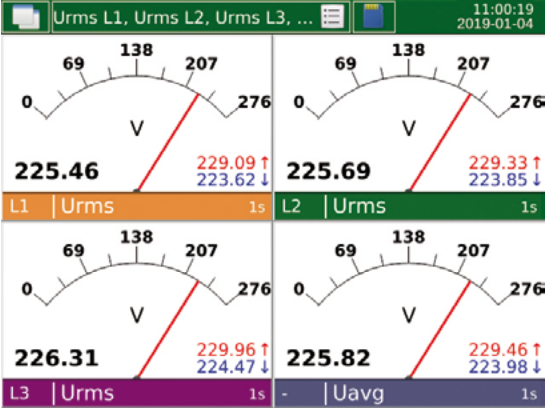This screenshot has height=408, width=546.
Task: Click the red needle of the Uavg gauge
Action: (x=439, y=330)
